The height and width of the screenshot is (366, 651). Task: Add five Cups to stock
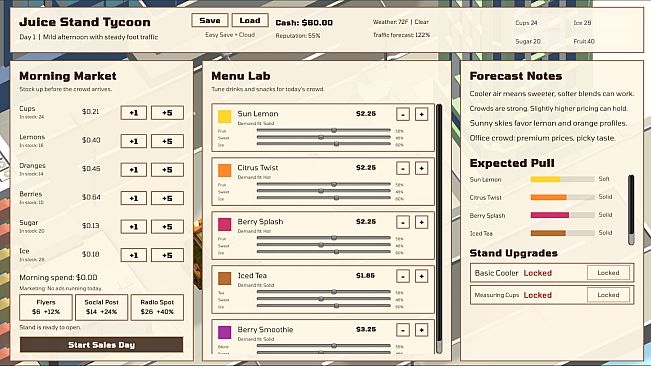tap(167, 113)
